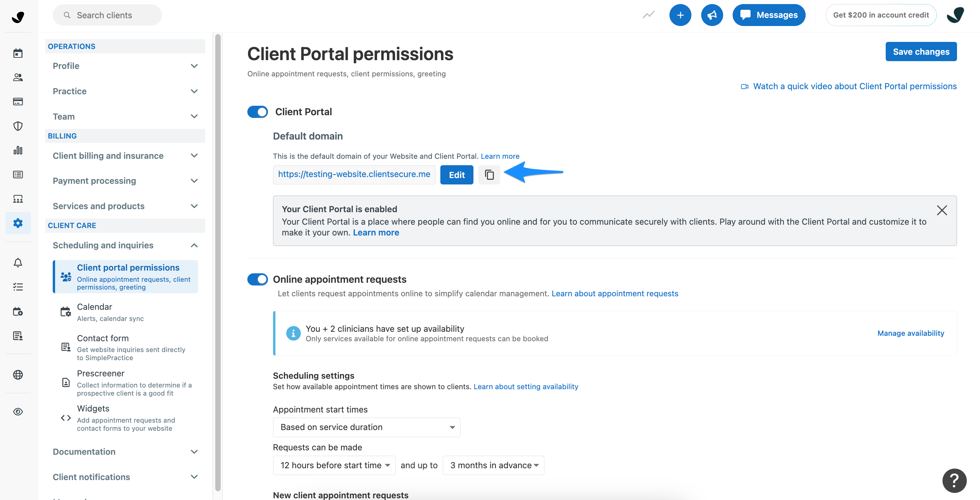Collapse Scheduling and inquiries section

pos(125,245)
